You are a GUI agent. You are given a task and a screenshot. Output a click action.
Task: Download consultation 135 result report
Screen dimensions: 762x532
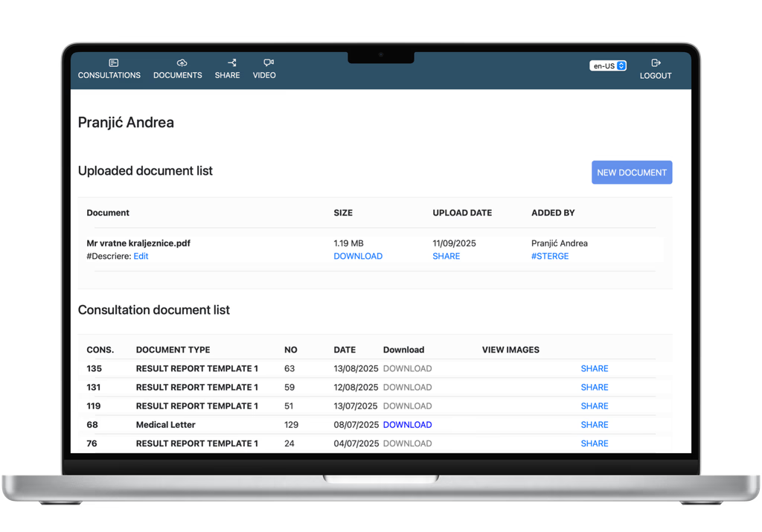click(407, 368)
